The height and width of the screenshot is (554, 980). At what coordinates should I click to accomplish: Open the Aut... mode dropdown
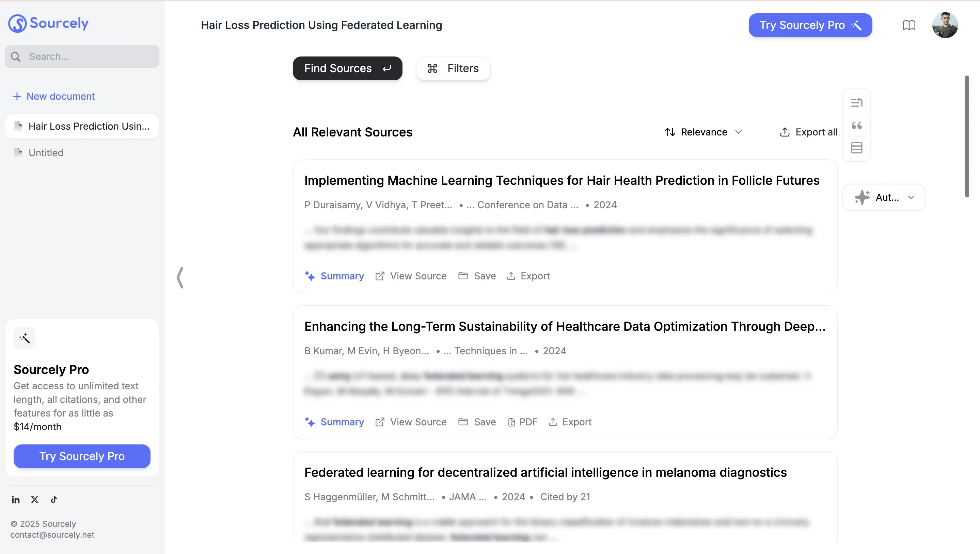pyautogui.click(x=884, y=197)
